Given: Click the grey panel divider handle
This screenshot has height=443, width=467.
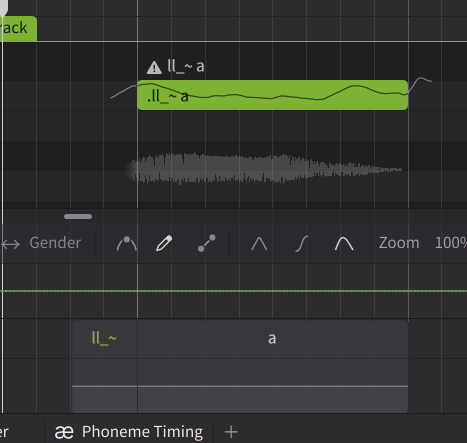Looking at the screenshot, I should click(78, 217).
